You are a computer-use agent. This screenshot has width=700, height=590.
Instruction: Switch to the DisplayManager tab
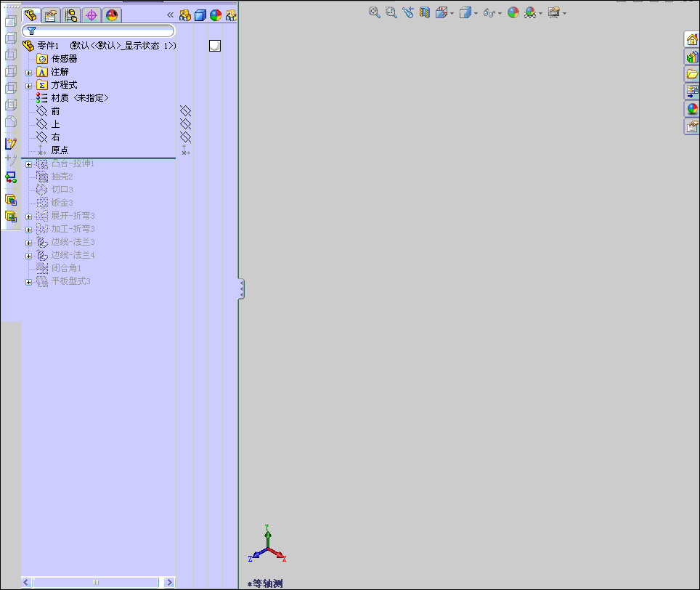(x=112, y=15)
